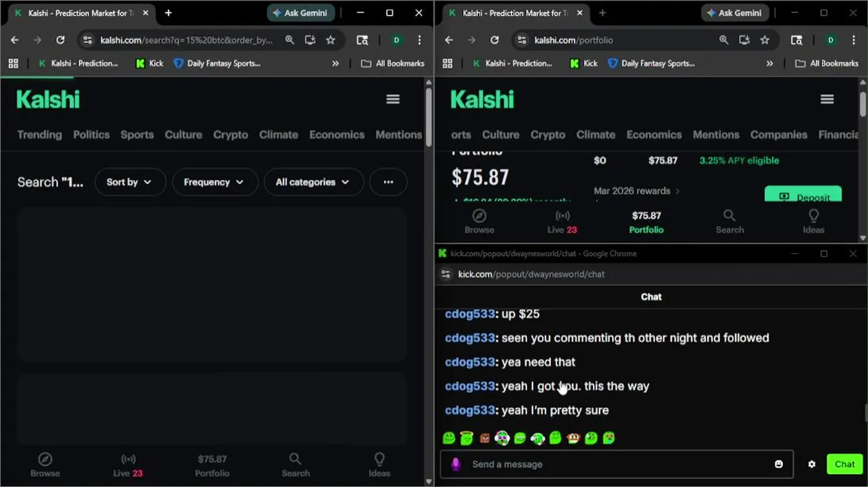
Task: Bookmark right portfolio page with star icon
Action: pyautogui.click(x=765, y=40)
